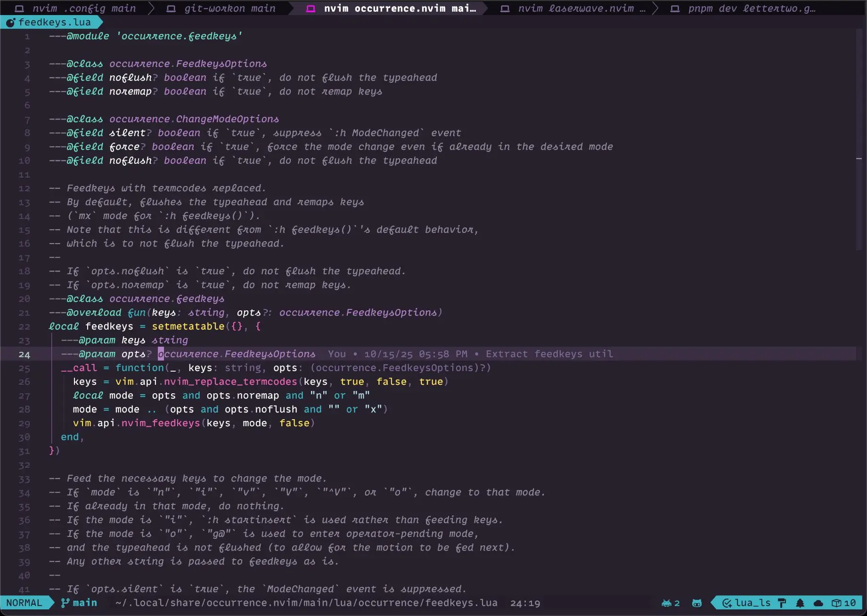Click the bug count '2' in the statusline
The width and height of the screenshot is (867, 616).
click(x=677, y=603)
